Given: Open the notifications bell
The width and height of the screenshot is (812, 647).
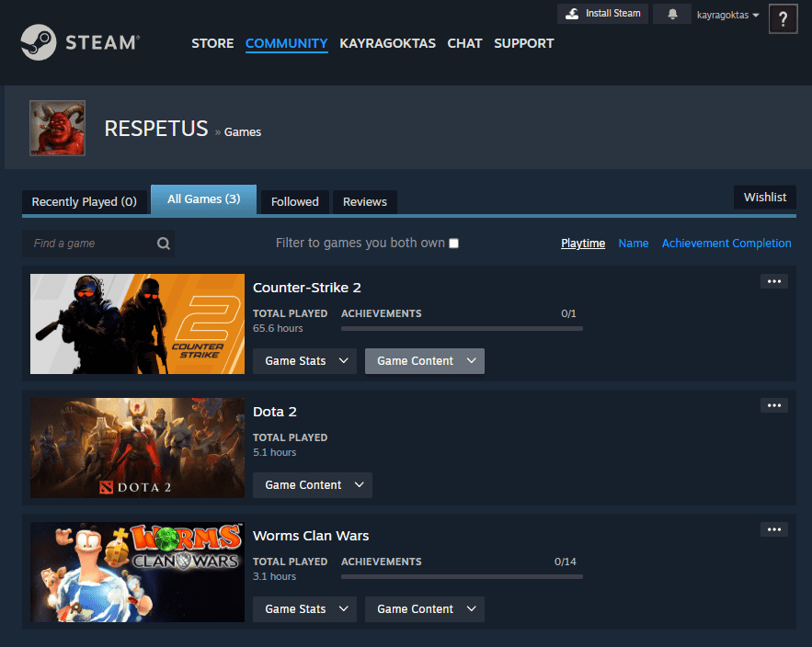Looking at the screenshot, I should tap(672, 15).
